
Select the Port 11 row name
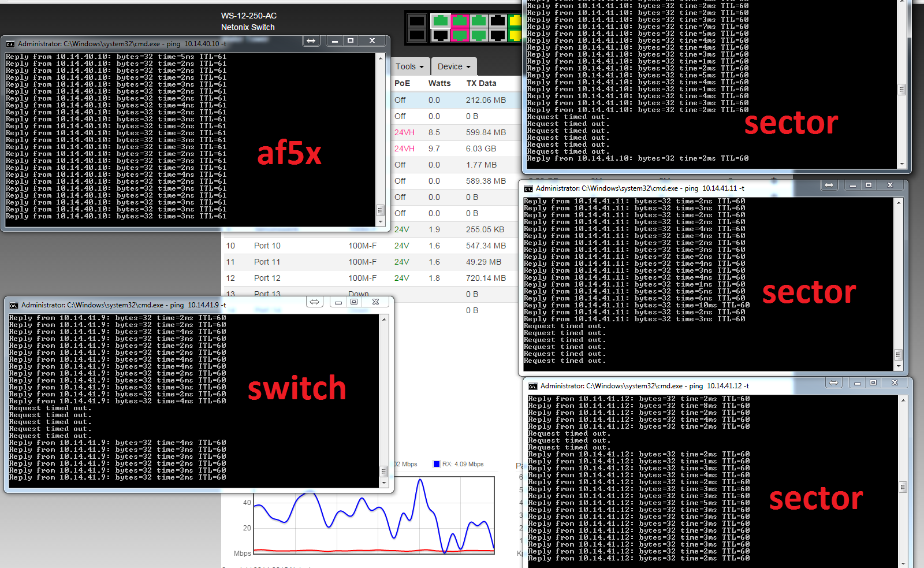[267, 262]
